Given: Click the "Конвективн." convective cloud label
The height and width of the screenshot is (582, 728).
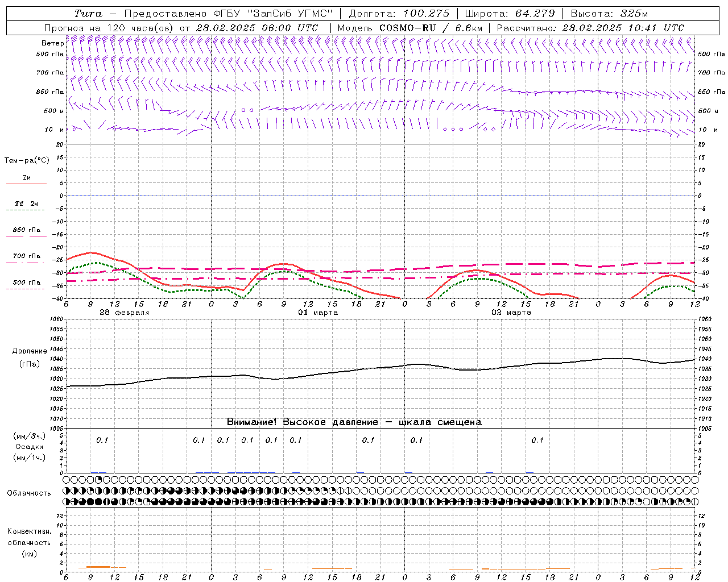Looking at the screenshot, I should [x=29, y=531].
